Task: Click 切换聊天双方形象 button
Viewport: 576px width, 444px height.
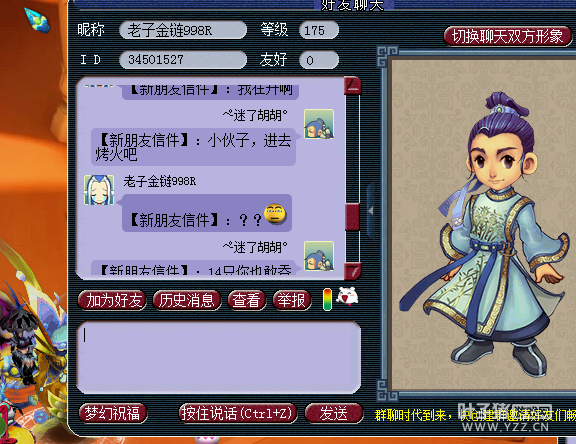Action: click(x=508, y=36)
